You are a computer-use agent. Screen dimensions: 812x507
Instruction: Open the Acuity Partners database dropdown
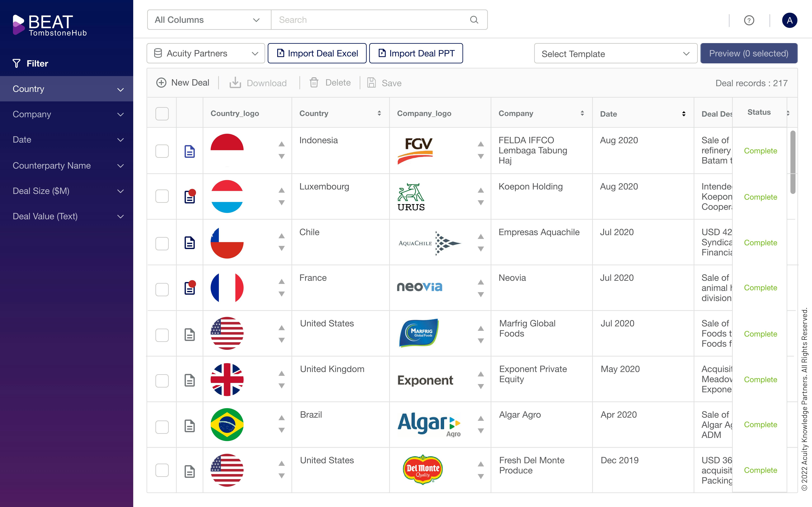click(206, 53)
